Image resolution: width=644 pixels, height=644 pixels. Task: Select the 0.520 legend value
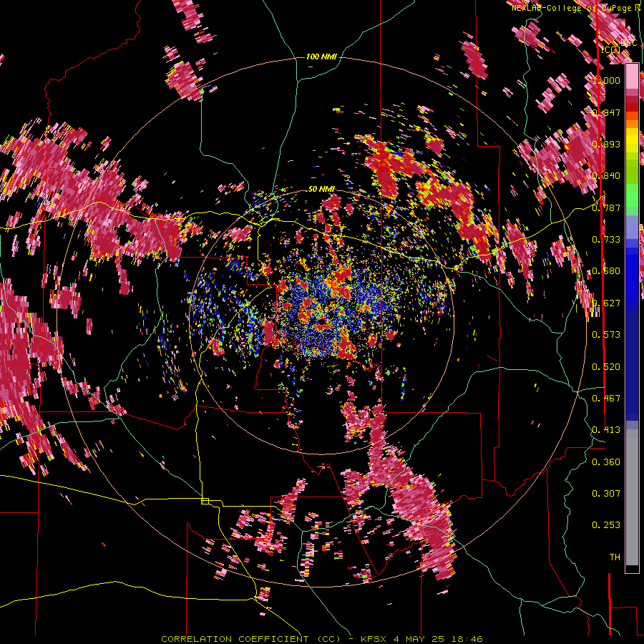606,367
